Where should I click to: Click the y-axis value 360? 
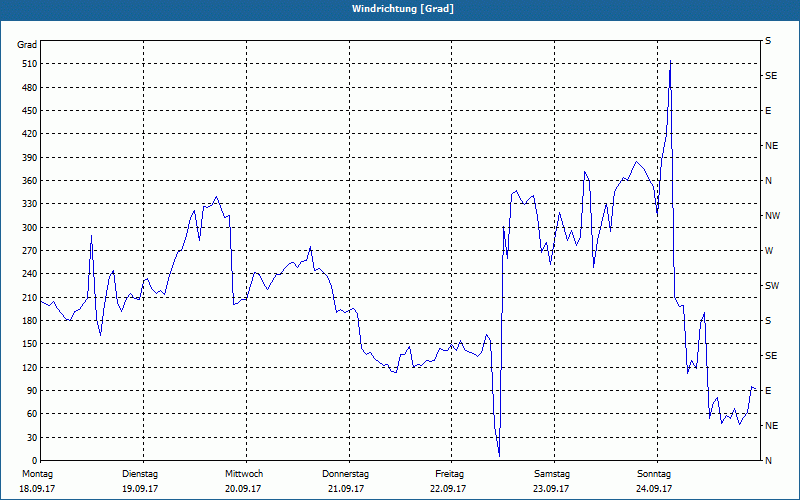click(x=30, y=181)
